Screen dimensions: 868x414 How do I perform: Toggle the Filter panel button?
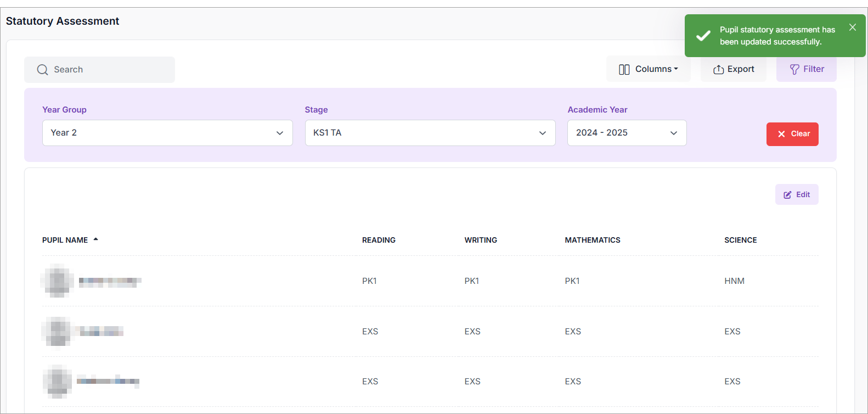pos(806,69)
